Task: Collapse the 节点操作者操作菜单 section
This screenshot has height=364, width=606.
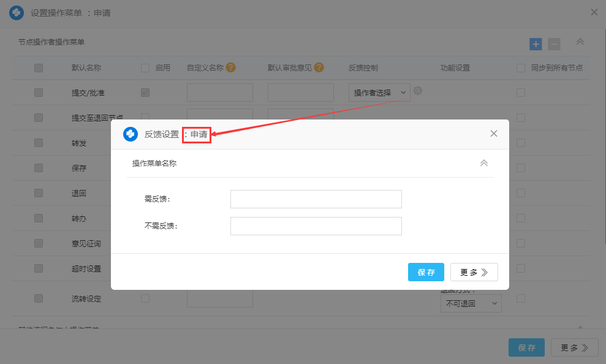Action: [x=580, y=42]
